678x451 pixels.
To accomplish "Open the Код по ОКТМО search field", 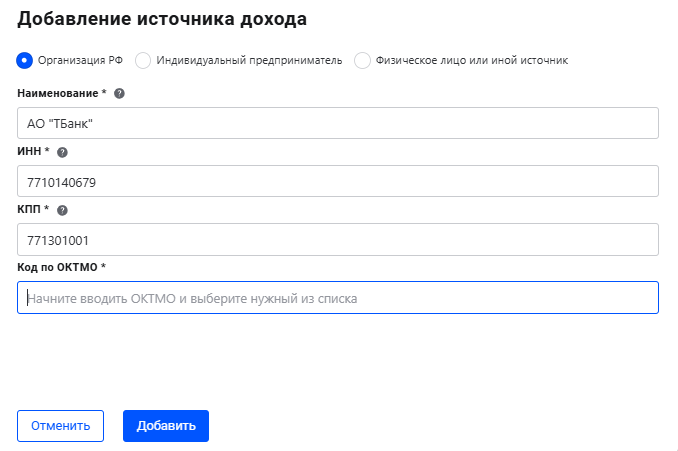I will tap(338, 298).
